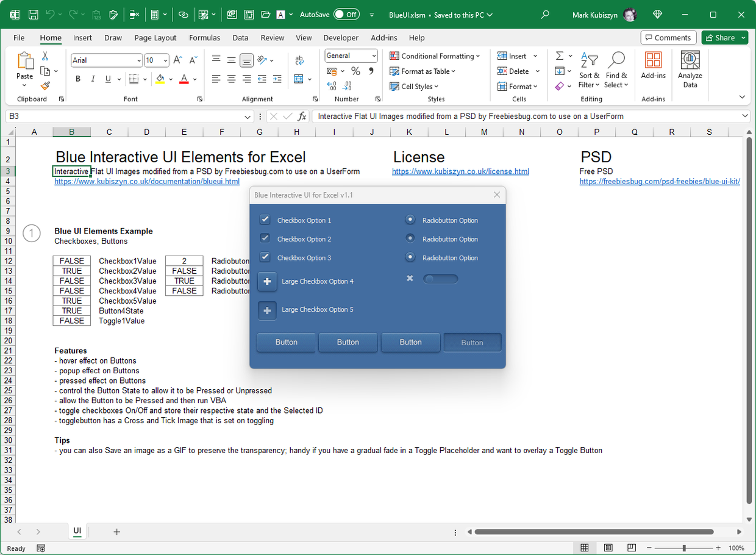Click the link chain icon in quick access toolbar
This screenshot has width=756, height=555.
[184, 15]
